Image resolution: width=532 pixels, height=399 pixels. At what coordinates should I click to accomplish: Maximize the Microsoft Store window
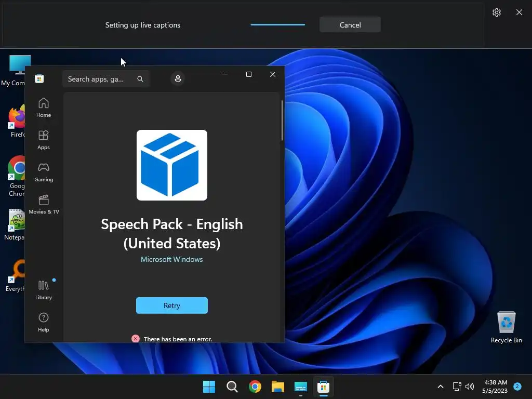[249, 74]
